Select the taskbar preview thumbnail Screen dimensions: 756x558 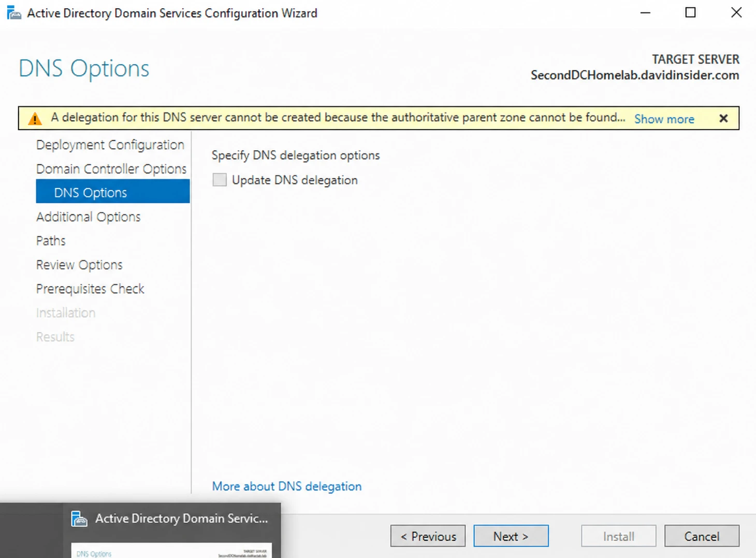[171, 550]
